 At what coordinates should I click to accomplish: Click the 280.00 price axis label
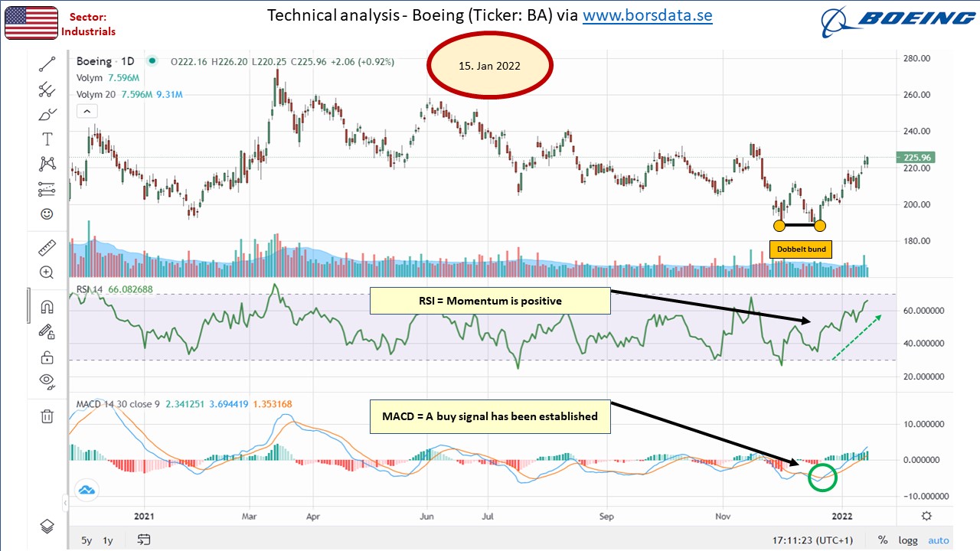click(x=917, y=58)
